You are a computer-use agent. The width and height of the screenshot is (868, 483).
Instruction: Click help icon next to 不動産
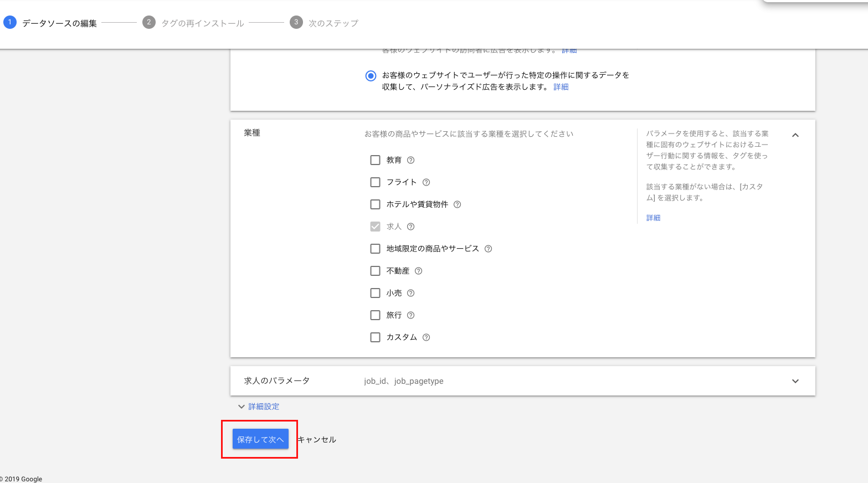point(418,271)
